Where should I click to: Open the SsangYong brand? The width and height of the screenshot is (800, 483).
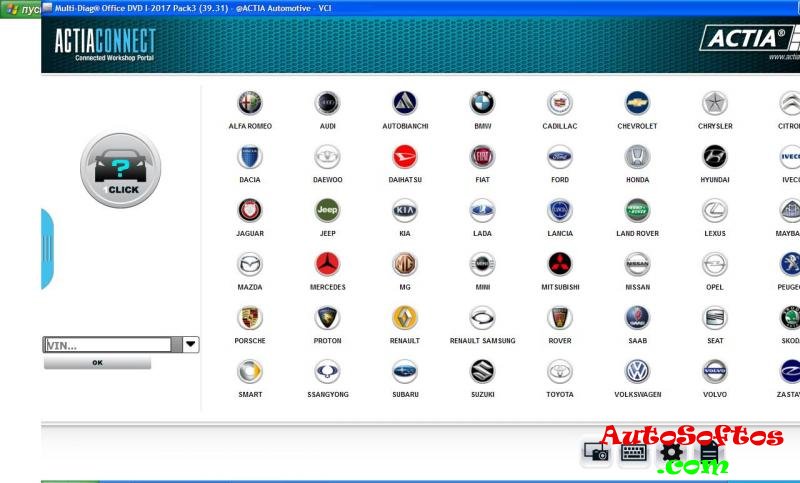click(x=327, y=372)
